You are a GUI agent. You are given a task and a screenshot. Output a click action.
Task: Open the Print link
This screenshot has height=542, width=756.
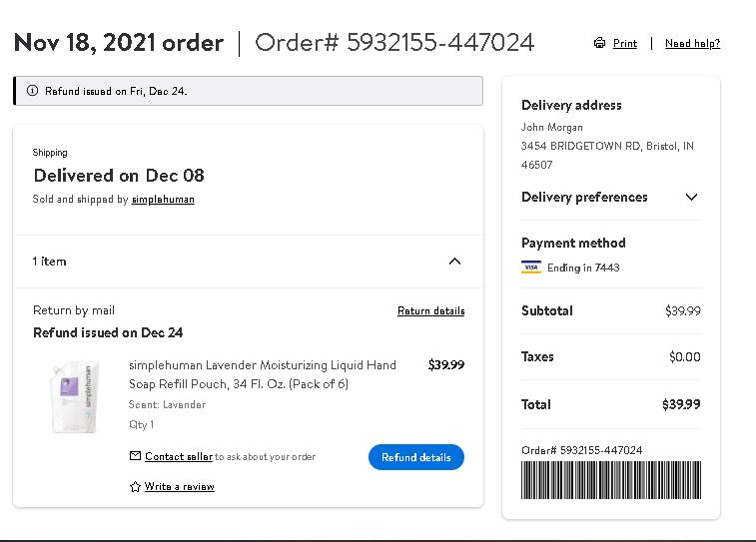coord(625,43)
